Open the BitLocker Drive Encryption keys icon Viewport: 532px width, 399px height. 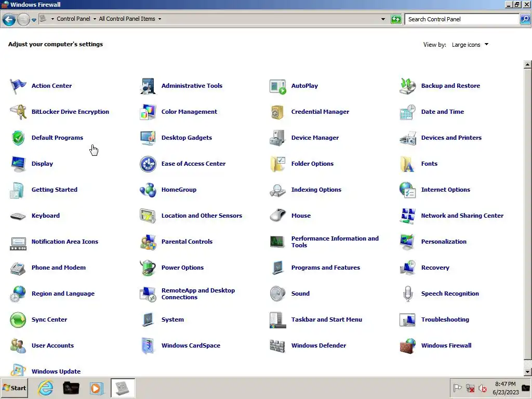pyautogui.click(x=18, y=112)
